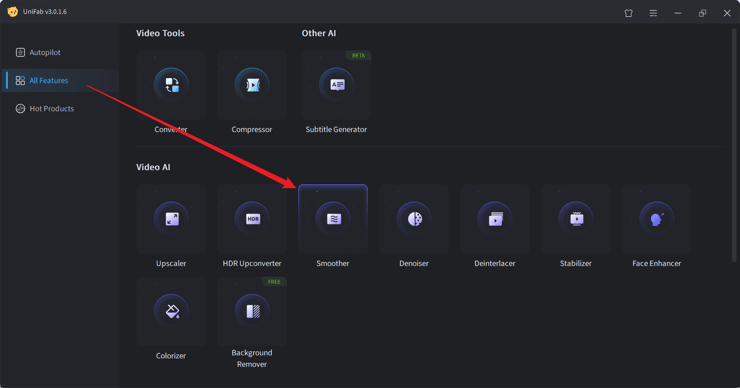Launch the Face Enhancer module
The height and width of the screenshot is (388, 740).
656,219
